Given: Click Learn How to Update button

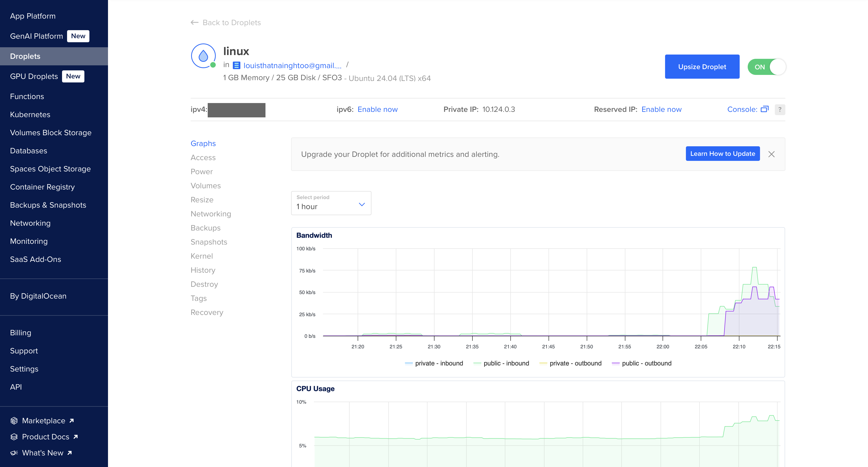Looking at the screenshot, I should pos(722,153).
